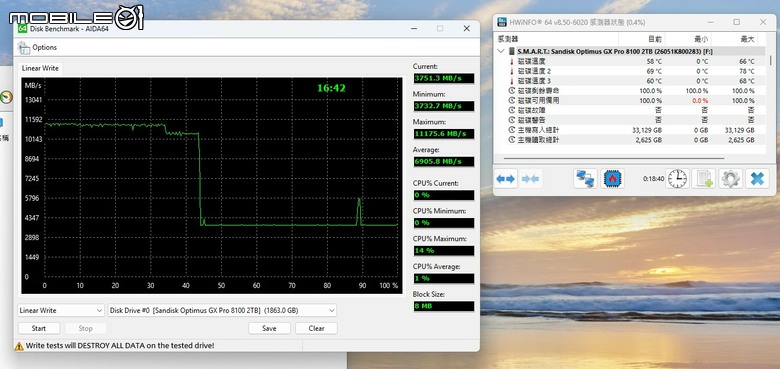Click thermometer icon of 磁碟溫度 2 row
780x369 pixels.
tap(511, 71)
